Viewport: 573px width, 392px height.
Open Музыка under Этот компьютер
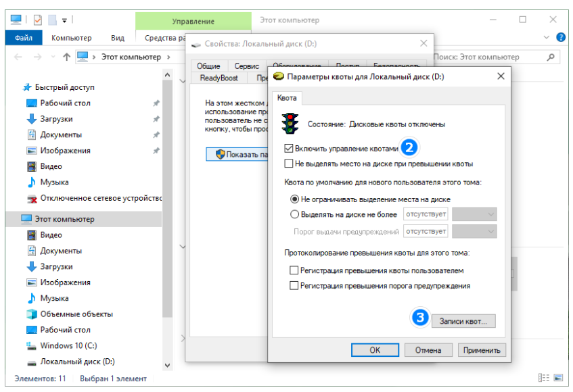pos(54,298)
